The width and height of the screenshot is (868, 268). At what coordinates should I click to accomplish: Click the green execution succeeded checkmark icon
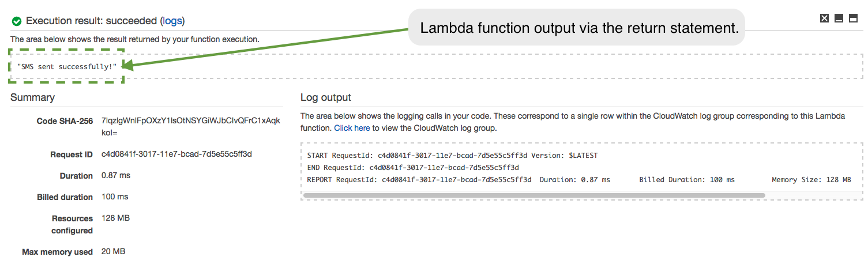coord(17,21)
